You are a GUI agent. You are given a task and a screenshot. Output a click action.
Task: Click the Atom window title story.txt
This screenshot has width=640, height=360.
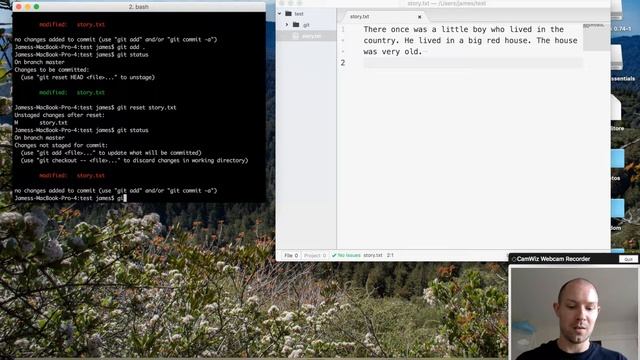pyautogui.click(x=447, y=4)
